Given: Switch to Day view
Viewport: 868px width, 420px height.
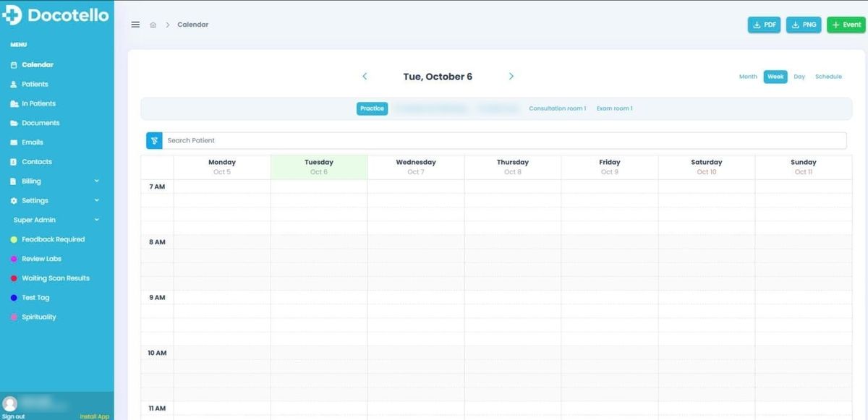Looking at the screenshot, I should click(x=799, y=77).
